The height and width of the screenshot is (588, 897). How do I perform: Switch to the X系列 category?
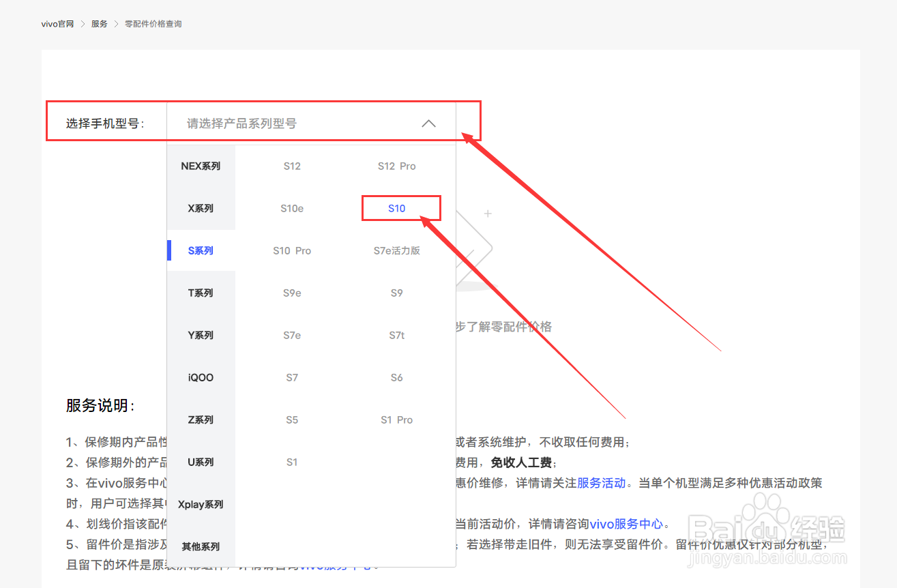[201, 208]
